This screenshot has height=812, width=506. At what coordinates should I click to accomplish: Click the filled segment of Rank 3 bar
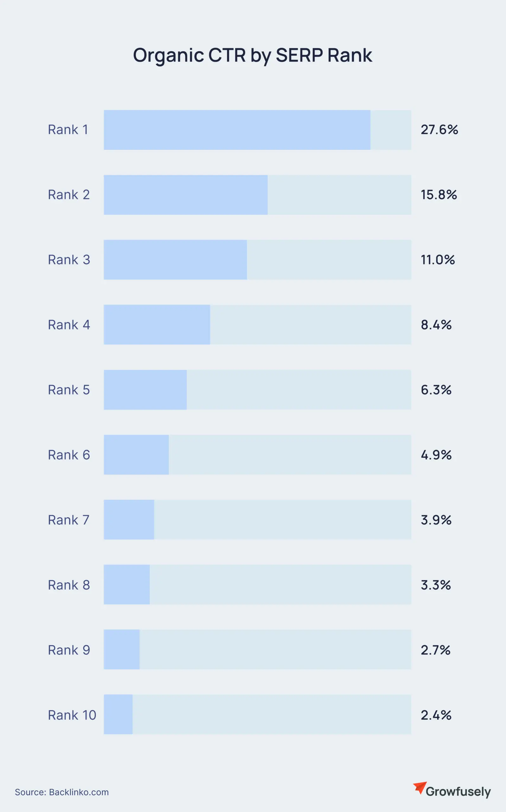point(175,260)
